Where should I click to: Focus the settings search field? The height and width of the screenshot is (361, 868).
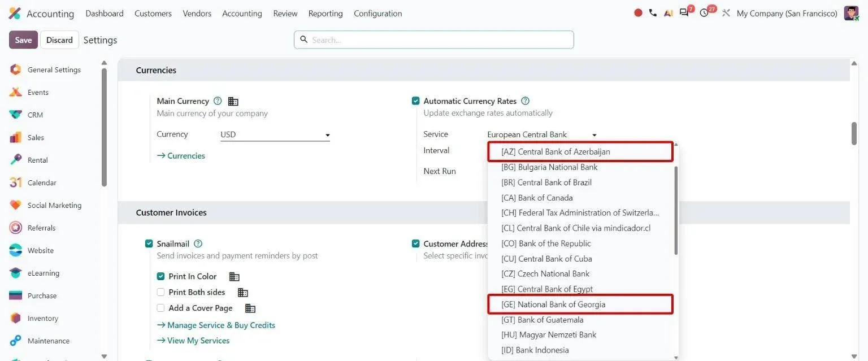pos(434,40)
